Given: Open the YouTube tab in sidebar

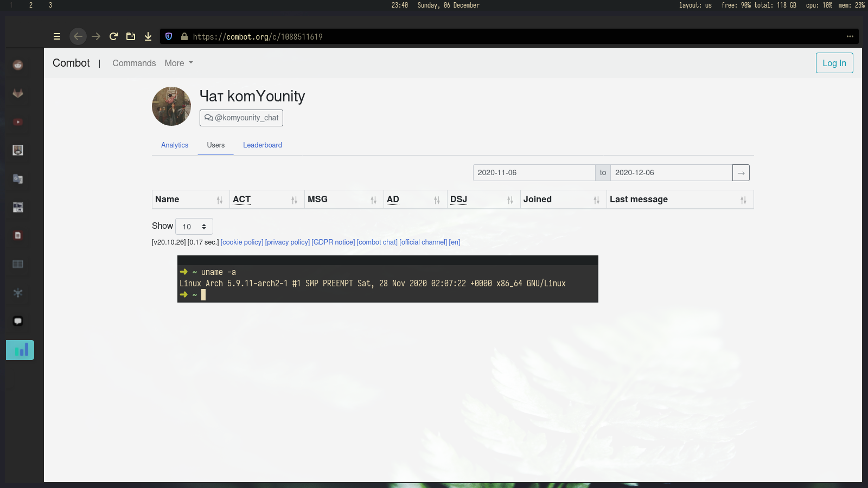Looking at the screenshot, I should (18, 122).
